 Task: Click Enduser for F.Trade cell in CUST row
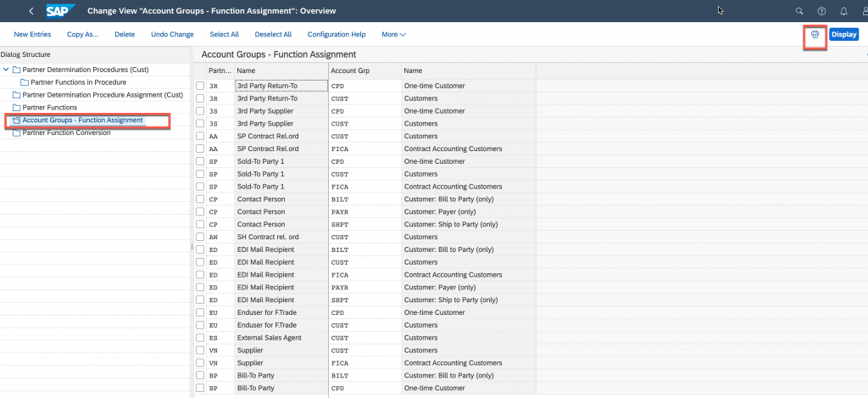point(281,325)
